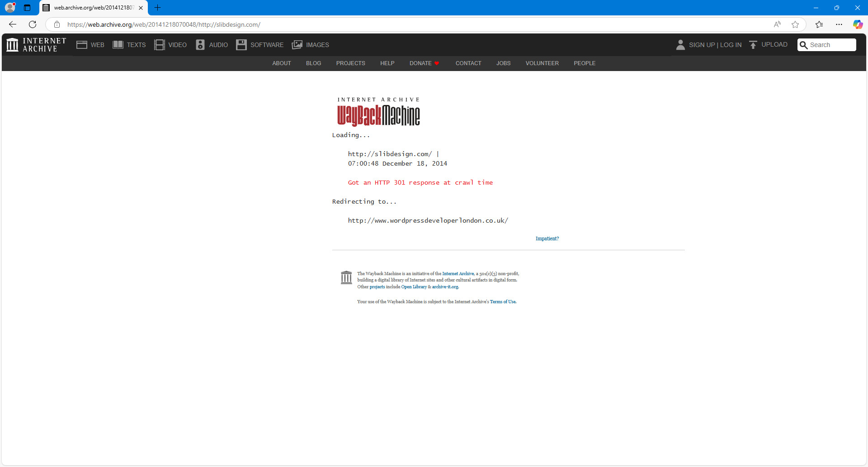Open the HELP menu item
868x467 pixels.
coord(387,63)
